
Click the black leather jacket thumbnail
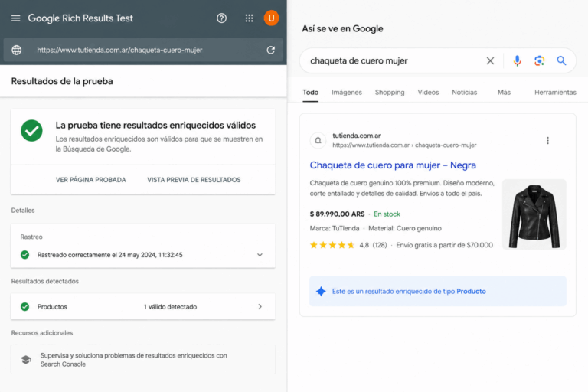pos(534,214)
